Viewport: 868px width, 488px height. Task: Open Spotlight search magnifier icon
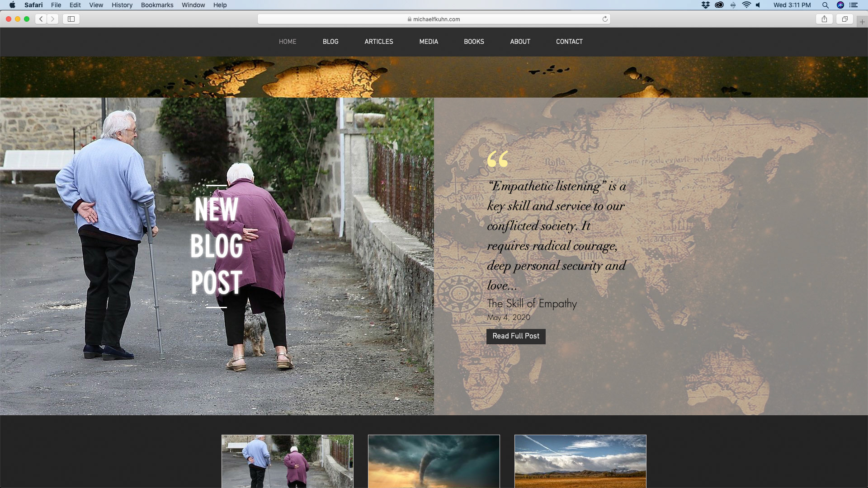pos(825,5)
